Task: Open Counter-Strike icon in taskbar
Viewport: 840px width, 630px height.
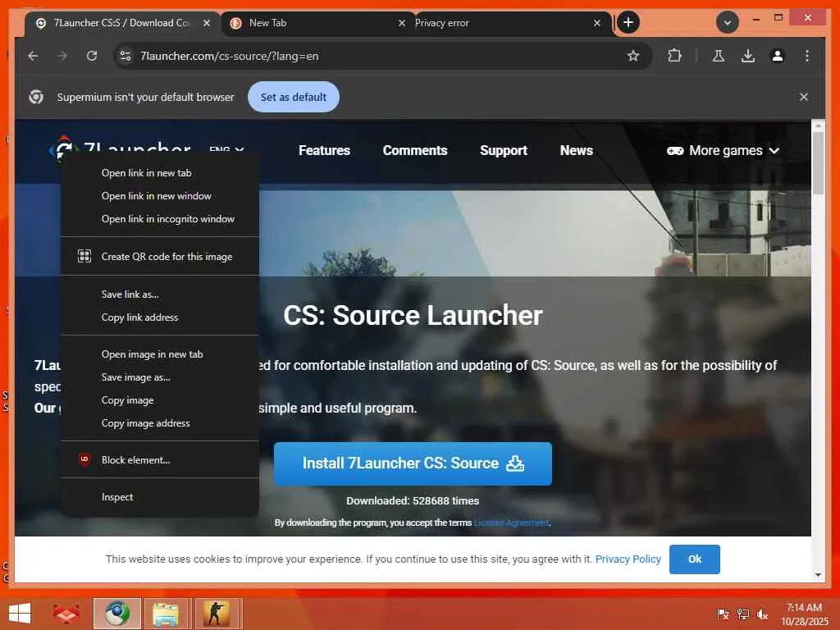Action: click(216, 614)
